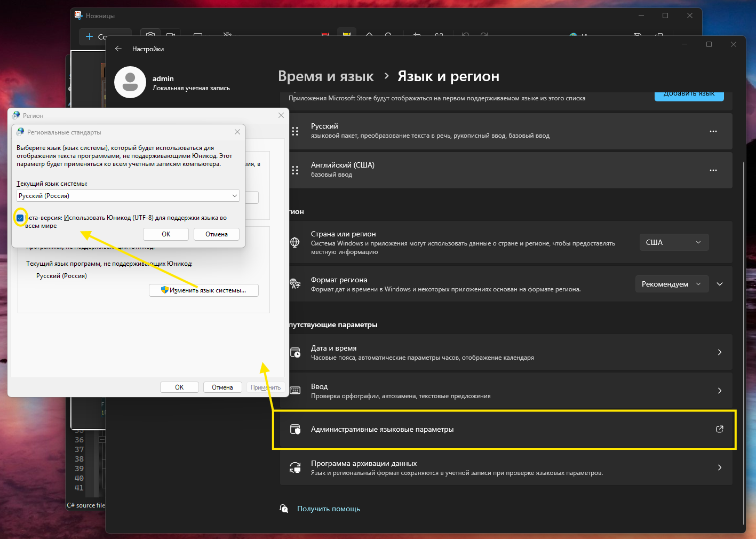
Task: Click external link icon for Административные языковые параметры
Action: click(x=719, y=429)
